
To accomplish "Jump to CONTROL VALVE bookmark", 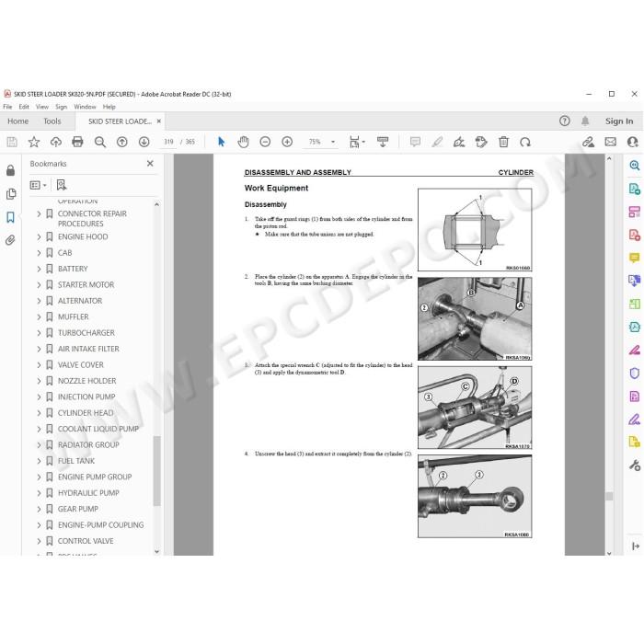I will click(x=86, y=541).
